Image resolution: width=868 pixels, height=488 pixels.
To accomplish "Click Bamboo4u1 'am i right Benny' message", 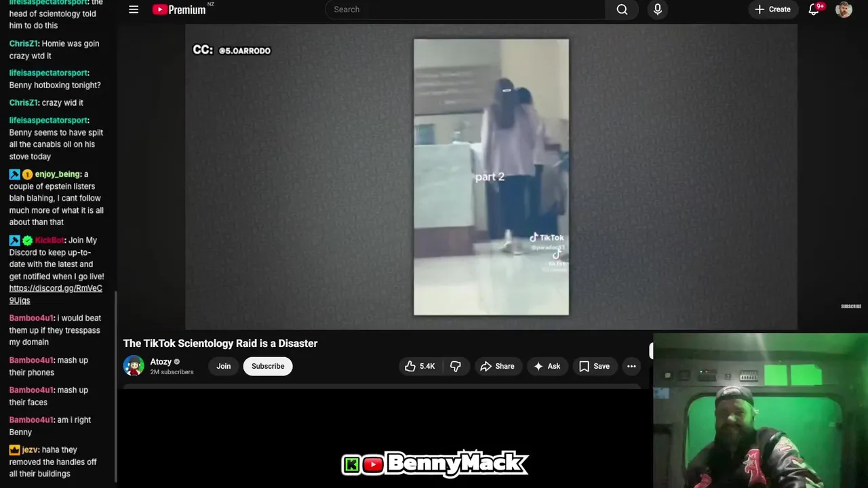I will point(50,426).
